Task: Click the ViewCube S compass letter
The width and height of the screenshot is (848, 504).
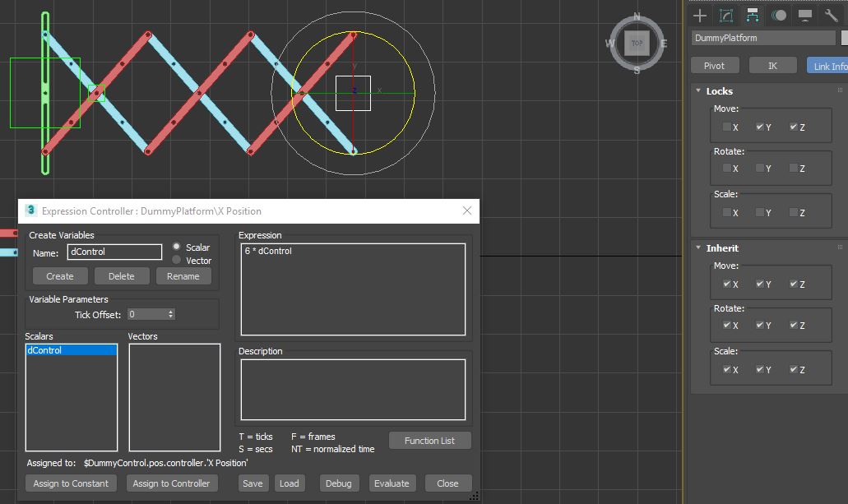Action: tap(637, 71)
